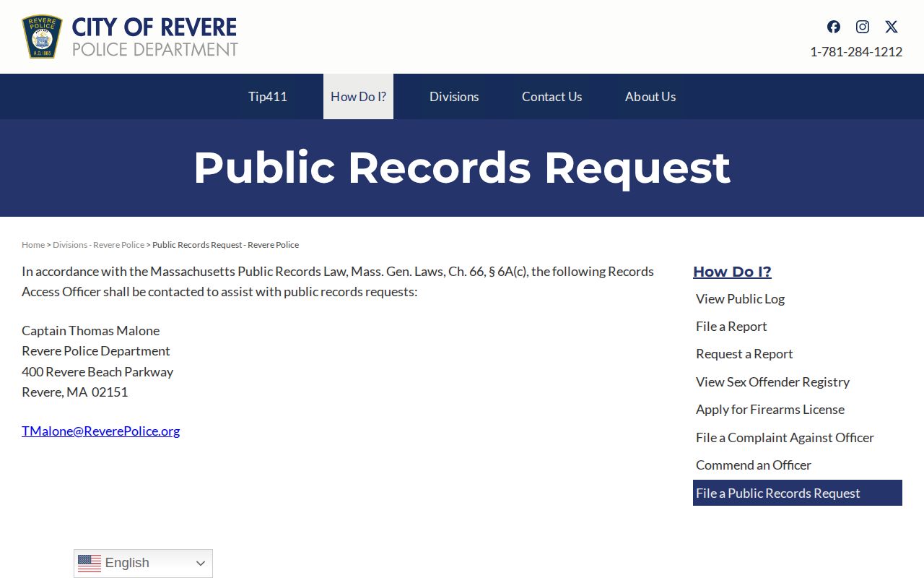Click the Revere Police Department address line

[x=96, y=351]
